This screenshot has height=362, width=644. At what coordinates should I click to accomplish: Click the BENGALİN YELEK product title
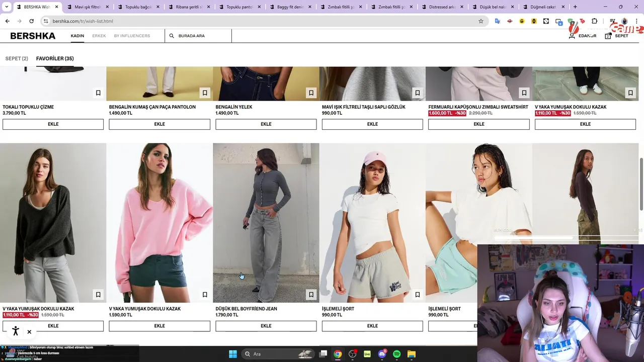click(234, 107)
